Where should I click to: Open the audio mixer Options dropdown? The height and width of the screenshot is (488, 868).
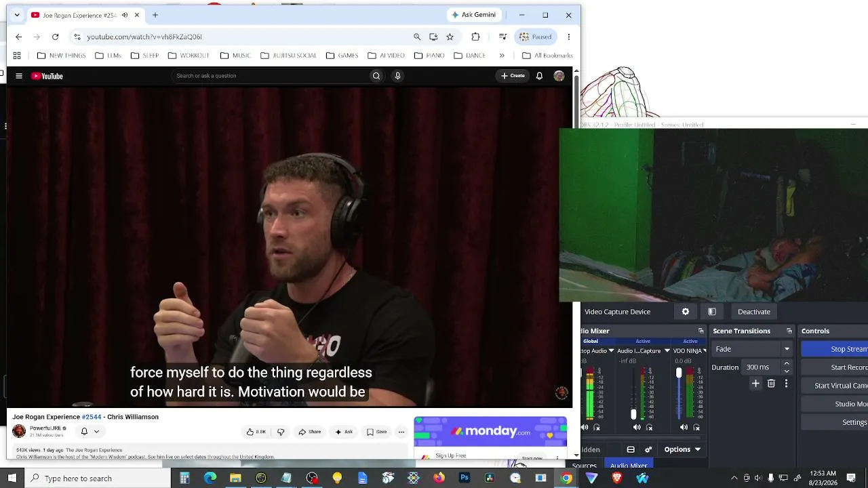tap(682, 449)
